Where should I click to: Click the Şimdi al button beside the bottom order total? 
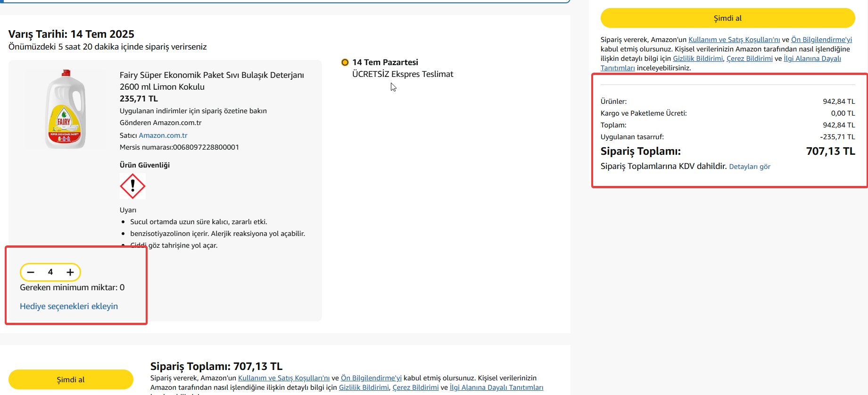click(x=71, y=379)
